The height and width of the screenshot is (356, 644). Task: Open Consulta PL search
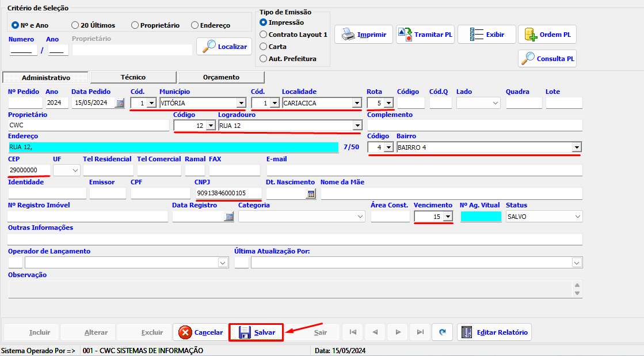547,59
